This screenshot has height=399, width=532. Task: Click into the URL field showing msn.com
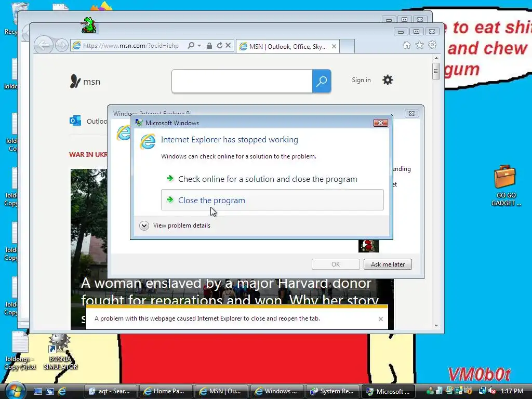click(x=130, y=46)
